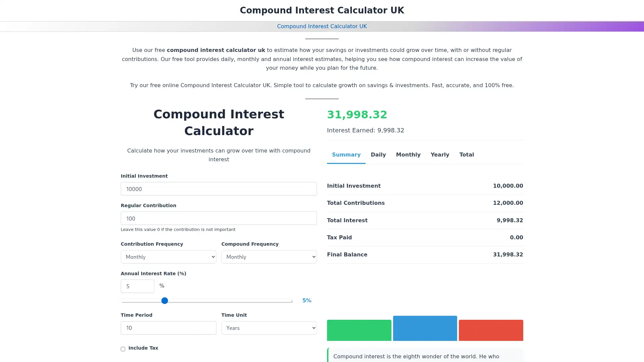
Task: Click the red bar in the chart
Action: click(x=491, y=330)
